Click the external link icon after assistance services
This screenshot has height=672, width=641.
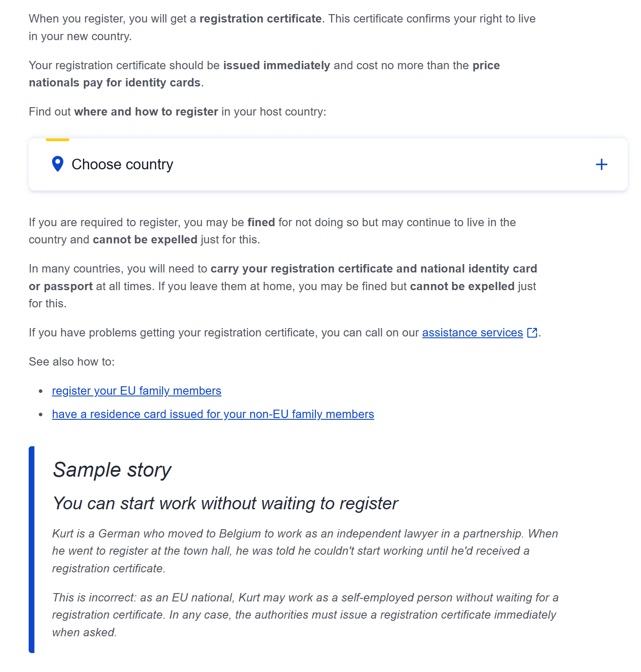pyautogui.click(x=532, y=333)
